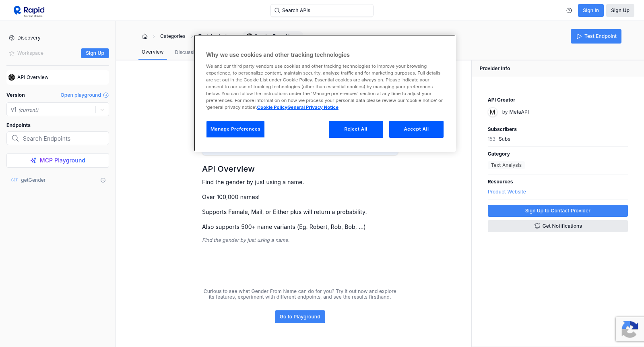Click the Sign In button
644x347 pixels.
[591, 10]
